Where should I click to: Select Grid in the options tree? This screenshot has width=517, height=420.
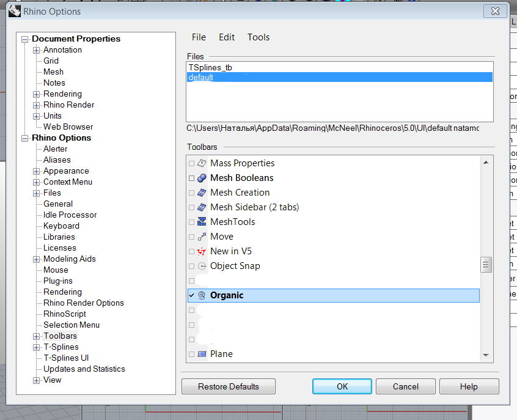tap(51, 61)
